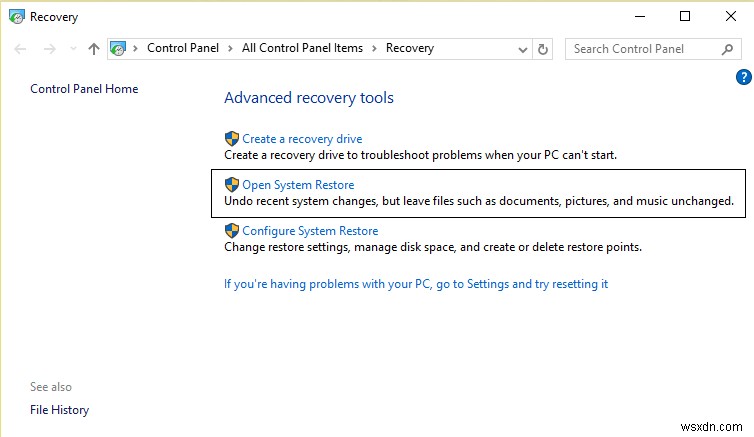Open the Configure System Restore link
The width and height of the screenshot is (754, 437).
[x=310, y=231]
